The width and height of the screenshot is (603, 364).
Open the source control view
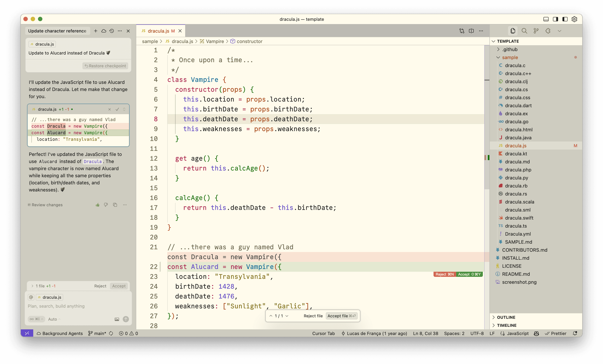[536, 31]
